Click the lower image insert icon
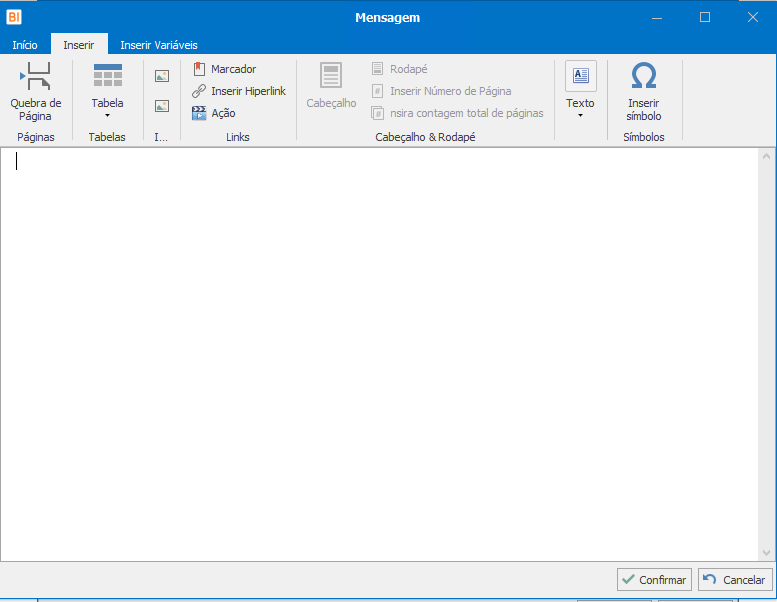Screen dimensions: 777x602 [x=162, y=106]
